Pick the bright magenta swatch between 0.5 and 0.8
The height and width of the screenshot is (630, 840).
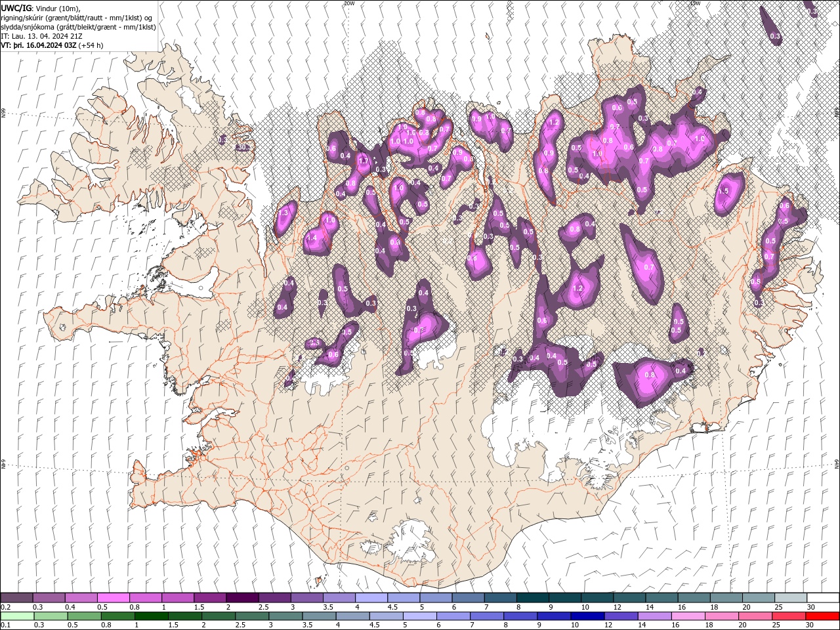pyautogui.click(x=113, y=598)
